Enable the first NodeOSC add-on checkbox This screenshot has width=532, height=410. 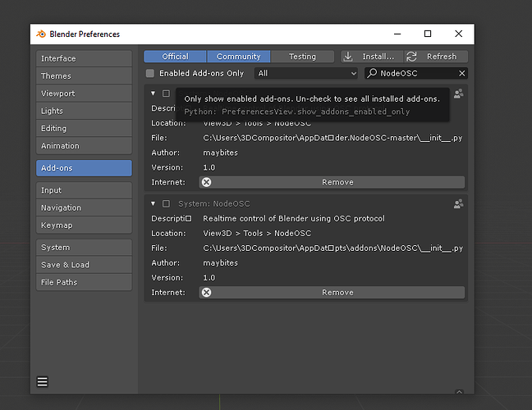tap(166, 93)
